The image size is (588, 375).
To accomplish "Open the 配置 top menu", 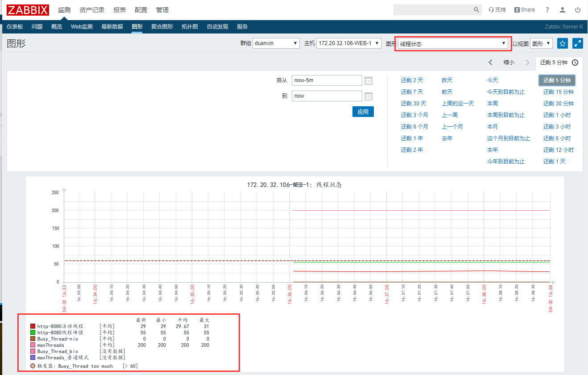I will (x=141, y=10).
